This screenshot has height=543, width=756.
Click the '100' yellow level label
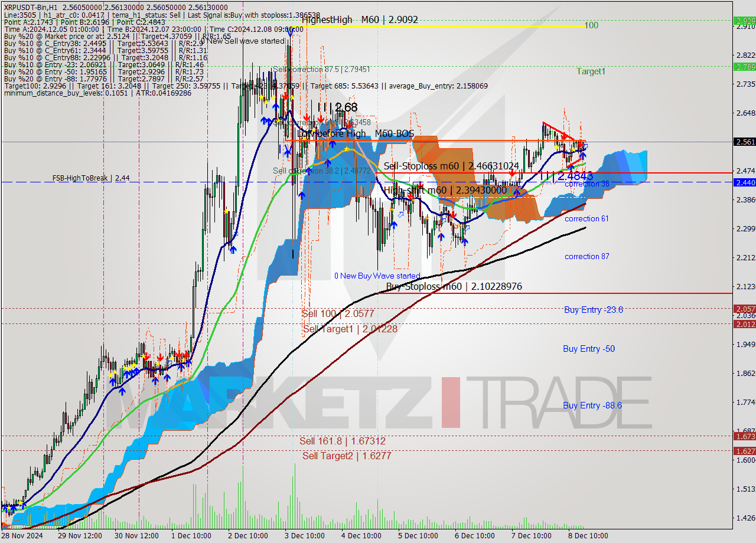click(x=591, y=25)
